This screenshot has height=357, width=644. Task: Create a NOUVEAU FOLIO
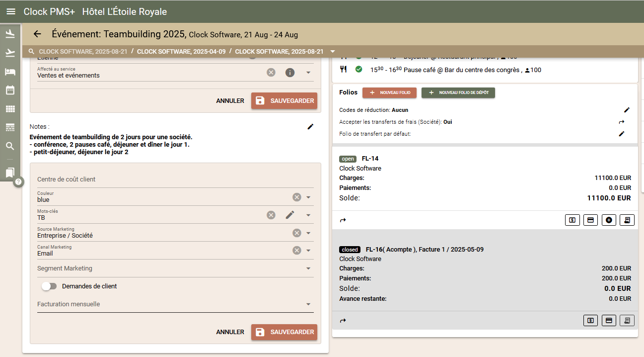389,92
